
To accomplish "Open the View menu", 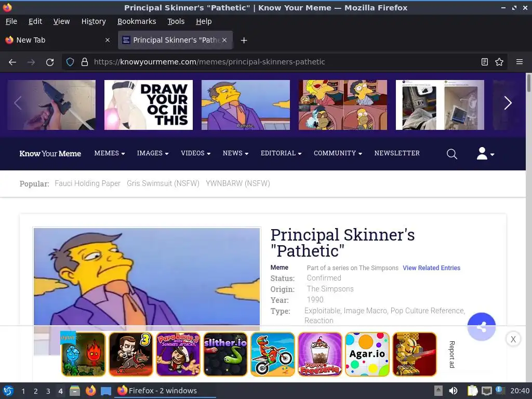I will pos(61,21).
